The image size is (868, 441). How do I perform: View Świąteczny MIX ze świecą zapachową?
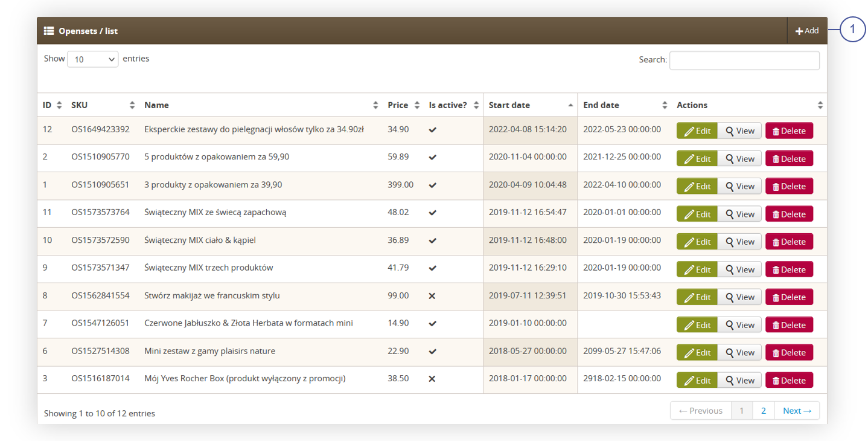pyautogui.click(x=739, y=214)
